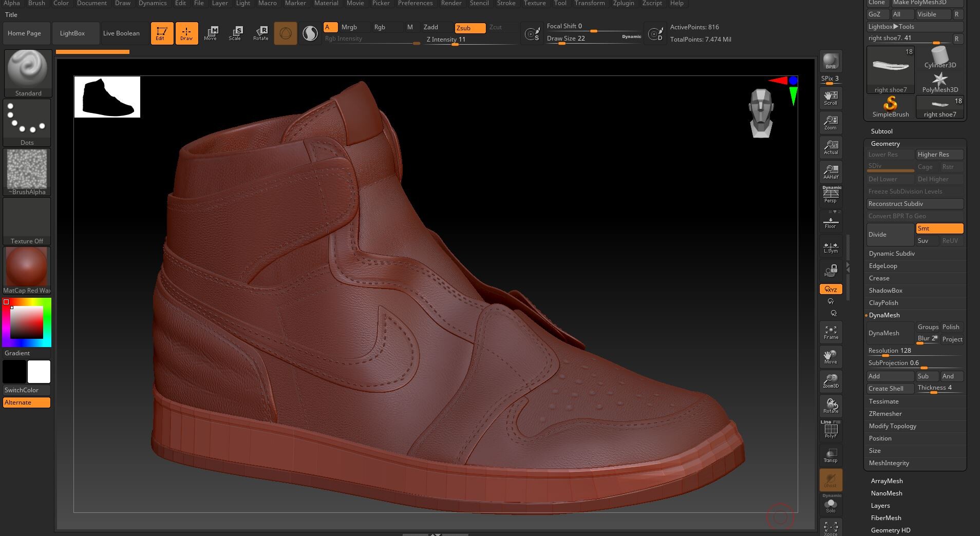
Task: Open the Brush menu
Action: pos(36,3)
